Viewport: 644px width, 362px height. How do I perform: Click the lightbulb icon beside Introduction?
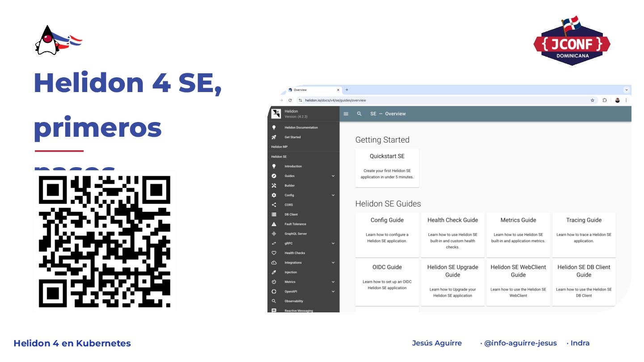pos(274,166)
